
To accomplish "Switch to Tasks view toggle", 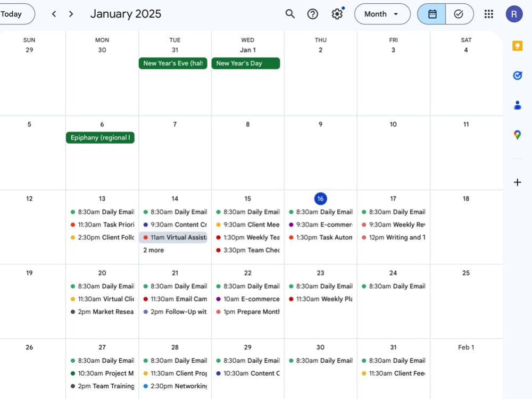I will click(x=459, y=14).
